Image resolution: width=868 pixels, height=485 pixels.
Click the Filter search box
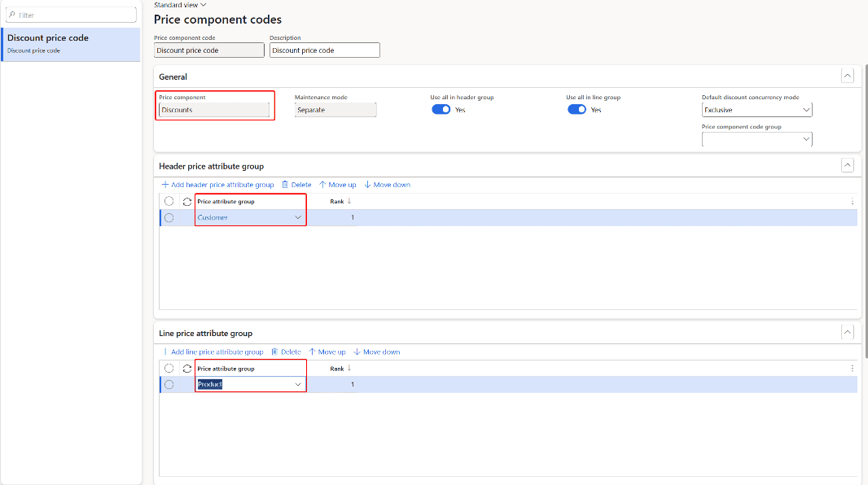tap(71, 15)
